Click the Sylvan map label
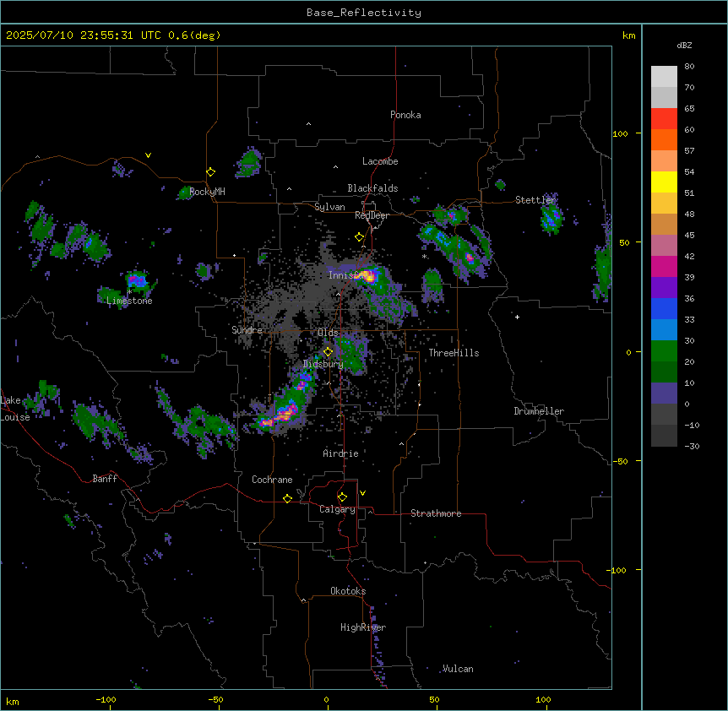Screen dimensions: 728x711 [x=329, y=207]
